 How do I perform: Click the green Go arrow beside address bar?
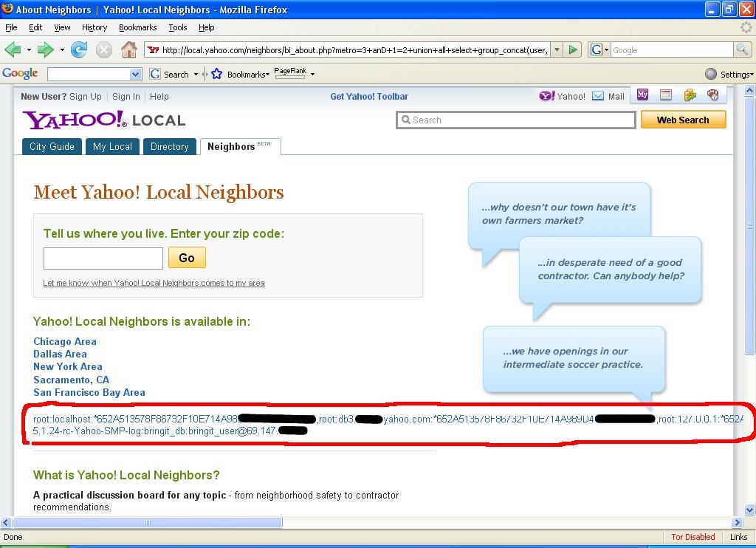point(573,49)
